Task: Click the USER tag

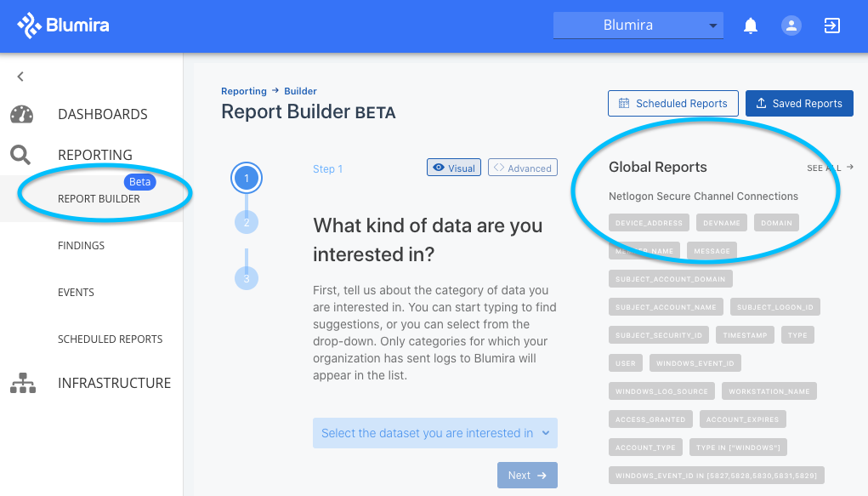Action: click(x=626, y=363)
